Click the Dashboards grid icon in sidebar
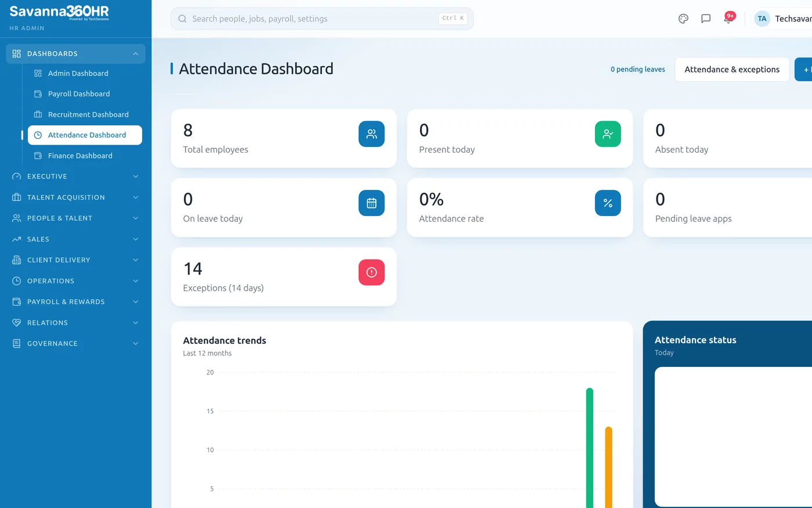This screenshot has height=508, width=812. tap(16, 53)
